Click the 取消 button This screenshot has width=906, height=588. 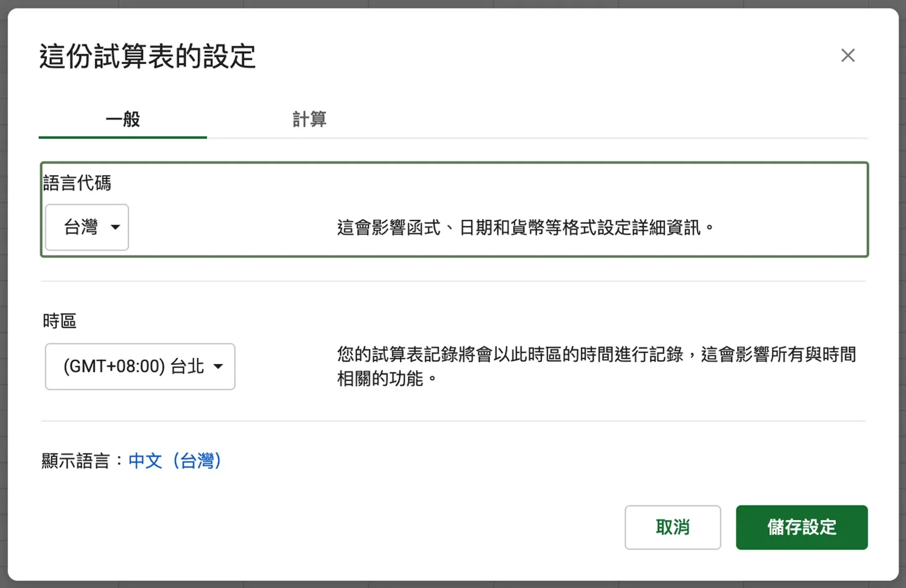tap(673, 527)
